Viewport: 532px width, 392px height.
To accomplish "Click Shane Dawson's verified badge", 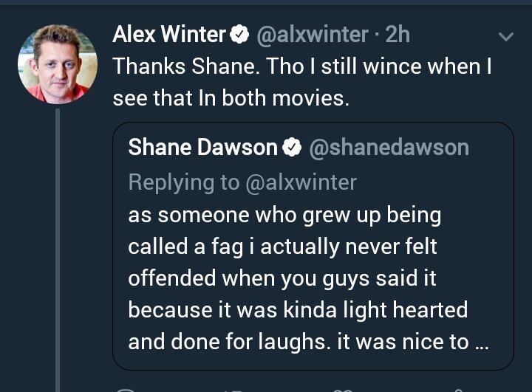I will 292,148.
